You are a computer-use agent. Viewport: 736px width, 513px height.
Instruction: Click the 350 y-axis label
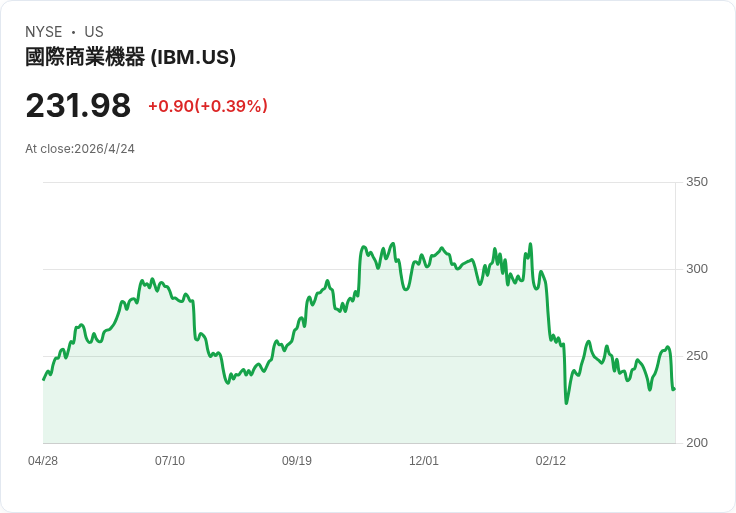point(696,182)
